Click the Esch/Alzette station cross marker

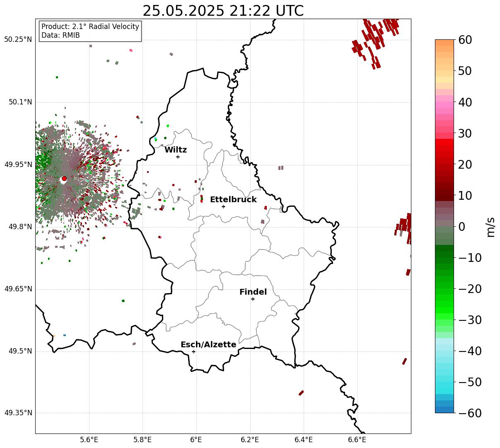pyautogui.click(x=193, y=351)
